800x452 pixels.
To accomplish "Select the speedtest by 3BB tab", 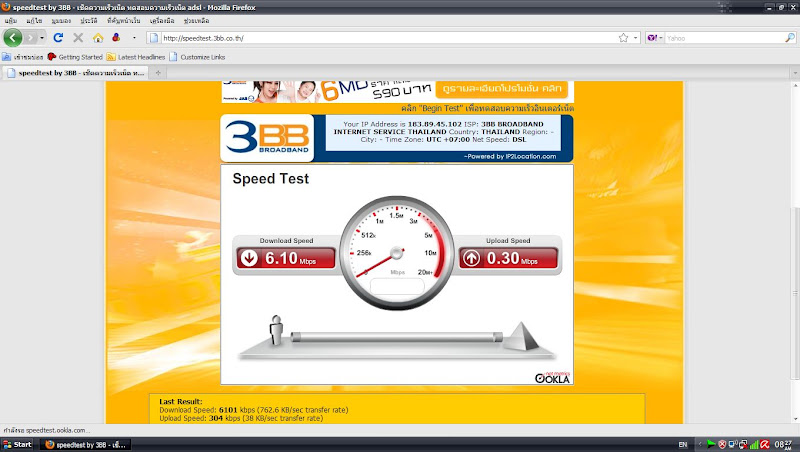I will 76,73.
